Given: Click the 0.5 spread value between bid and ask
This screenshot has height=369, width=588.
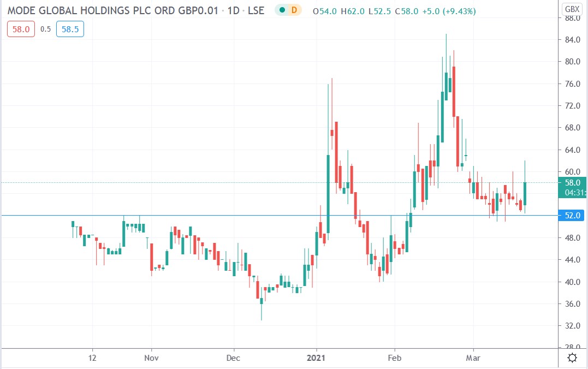Looking at the screenshot, I should pyautogui.click(x=46, y=29).
